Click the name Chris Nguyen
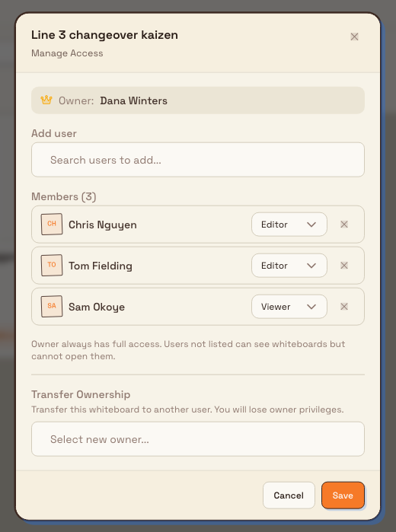 (x=103, y=225)
